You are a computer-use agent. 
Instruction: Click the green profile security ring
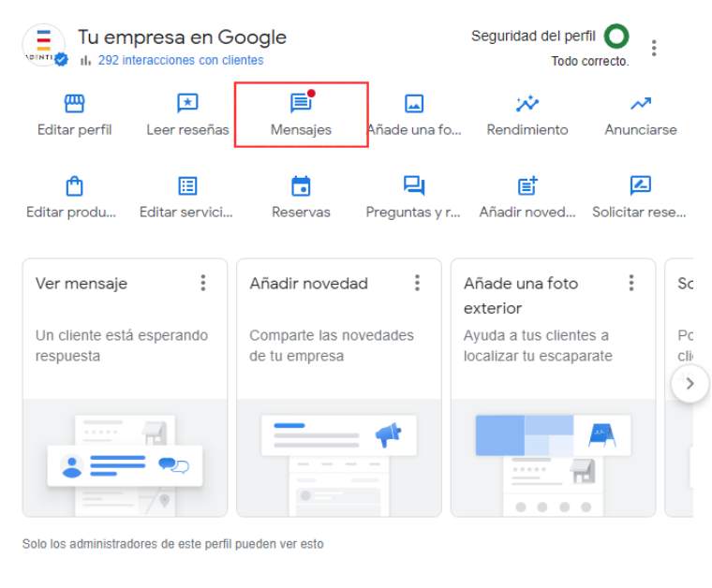coord(616,37)
